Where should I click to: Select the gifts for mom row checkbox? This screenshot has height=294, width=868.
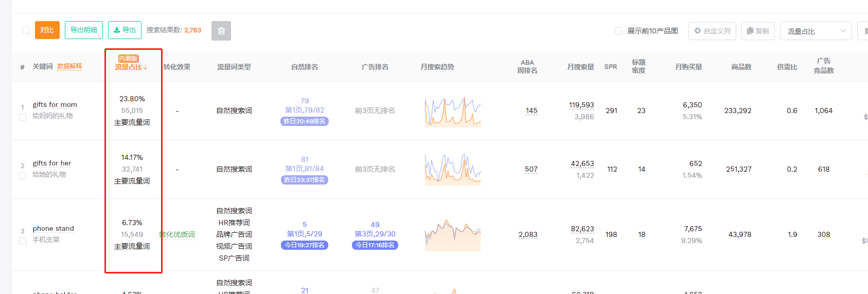pos(23,117)
